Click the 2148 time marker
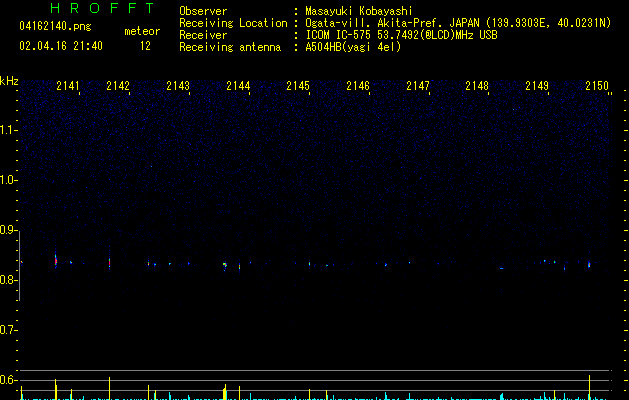Image resolution: width=629 pixels, height=400 pixels. (477, 86)
